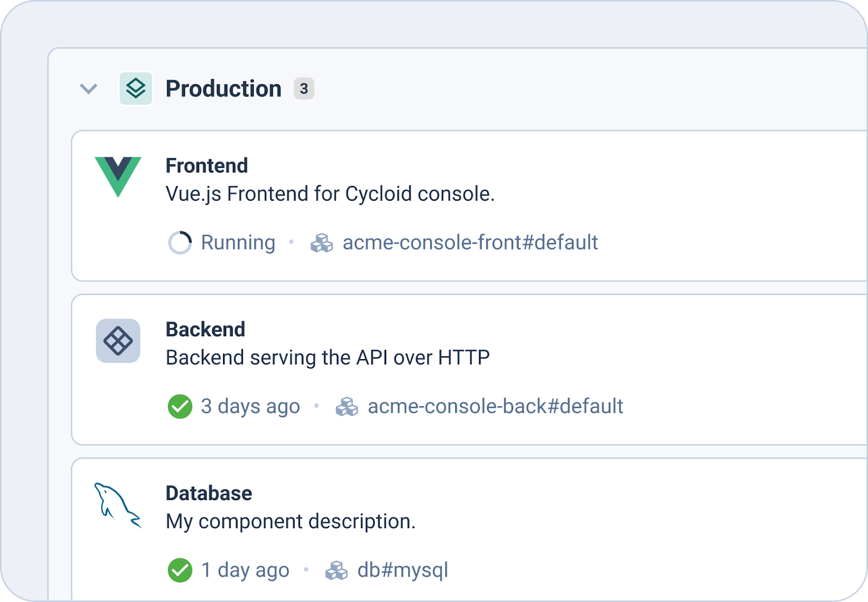Open the Frontend component title
This screenshot has height=602, width=868.
tap(206, 166)
